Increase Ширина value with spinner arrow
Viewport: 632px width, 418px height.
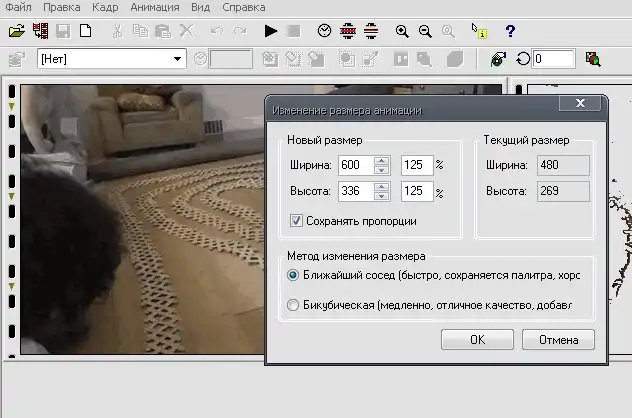pos(381,160)
